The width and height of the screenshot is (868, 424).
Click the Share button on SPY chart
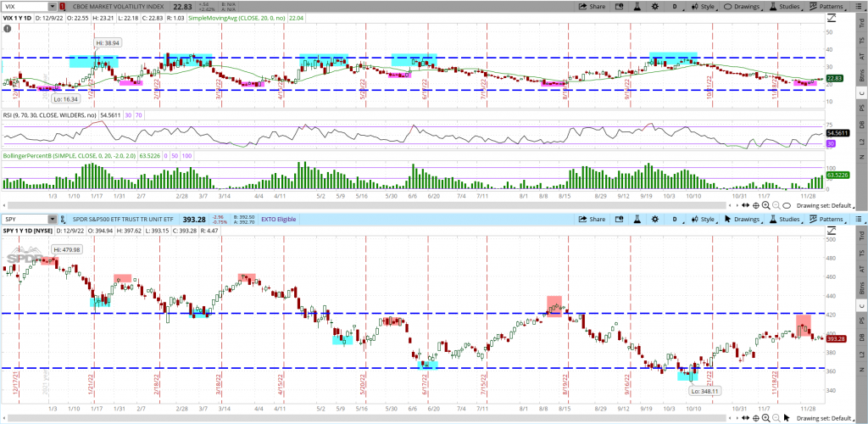592,219
